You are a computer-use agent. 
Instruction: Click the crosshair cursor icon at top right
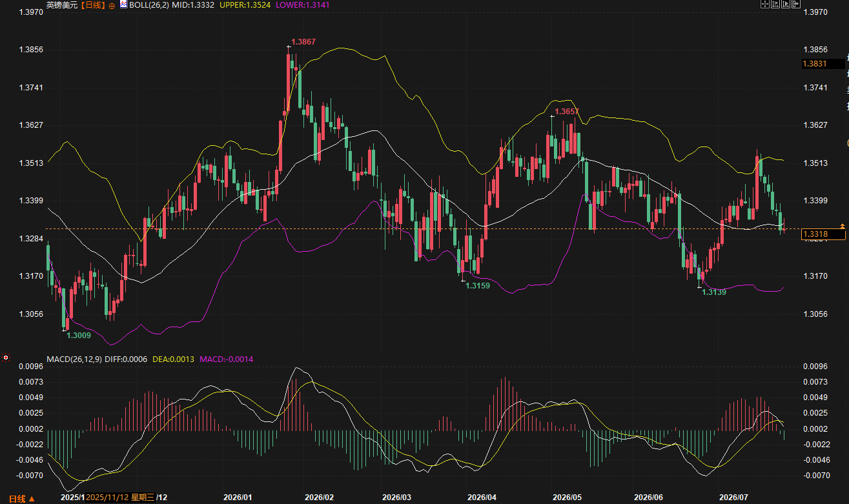click(765, 4)
